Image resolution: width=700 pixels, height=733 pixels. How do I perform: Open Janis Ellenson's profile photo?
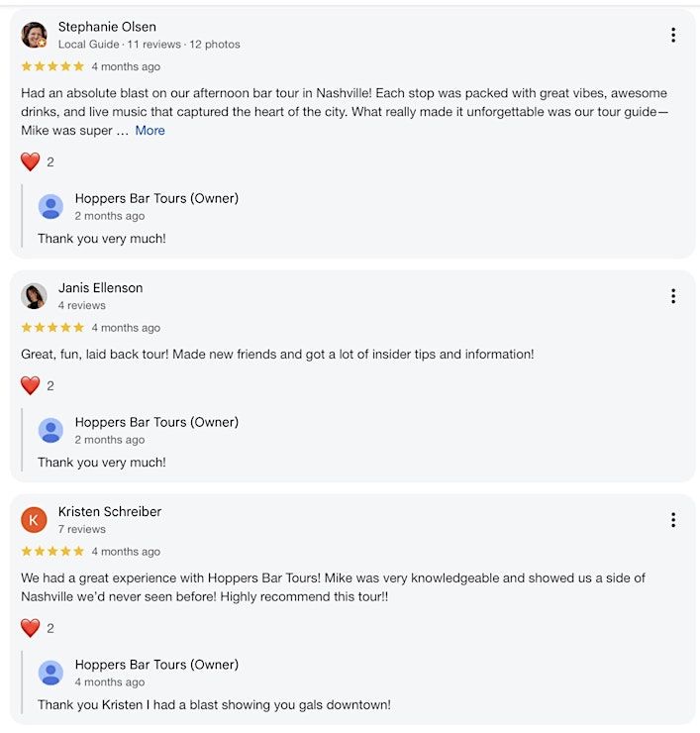tap(34, 296)
